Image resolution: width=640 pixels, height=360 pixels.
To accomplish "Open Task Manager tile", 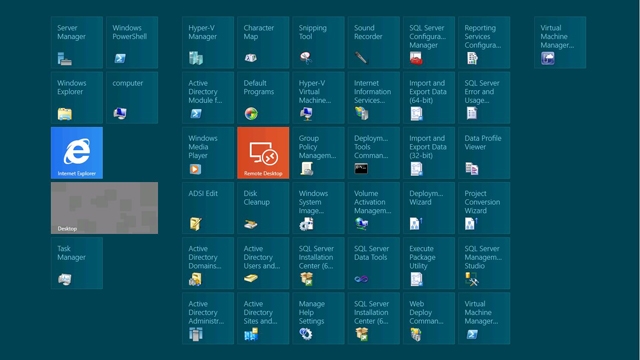I will [77, 263].
